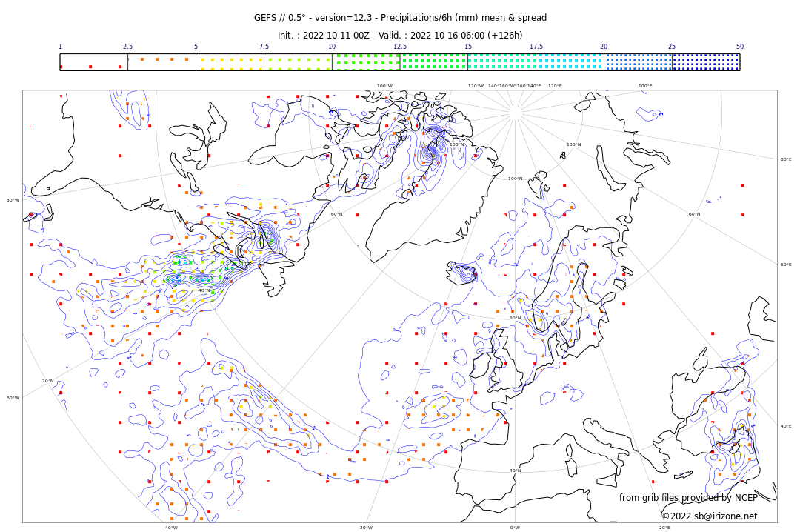Select the 40°E label on right axis
The height and width of the screenshot is (532, 800).
coord(786,426)
